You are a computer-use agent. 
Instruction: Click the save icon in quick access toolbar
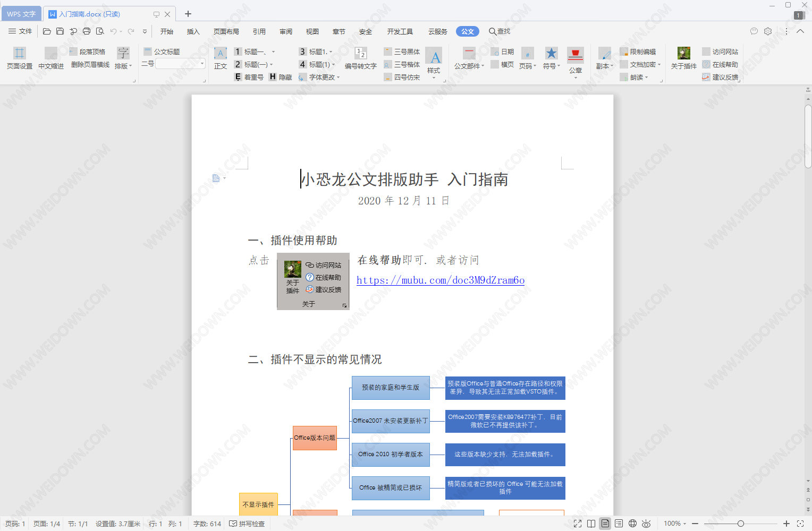coord(60,31)
